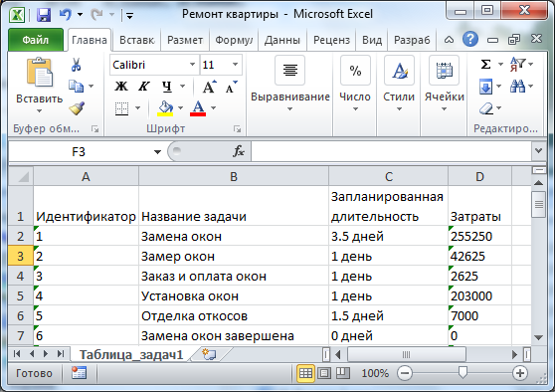Increase font size with large A icon
Screen dimensions: 555x392
pos(209,87)
